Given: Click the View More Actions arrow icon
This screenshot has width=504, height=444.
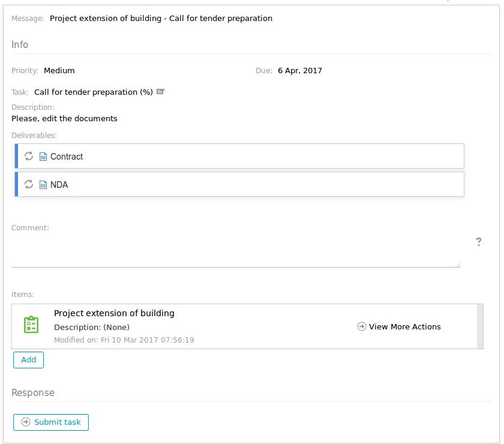Looking at the screenshot, I should 362,326.
